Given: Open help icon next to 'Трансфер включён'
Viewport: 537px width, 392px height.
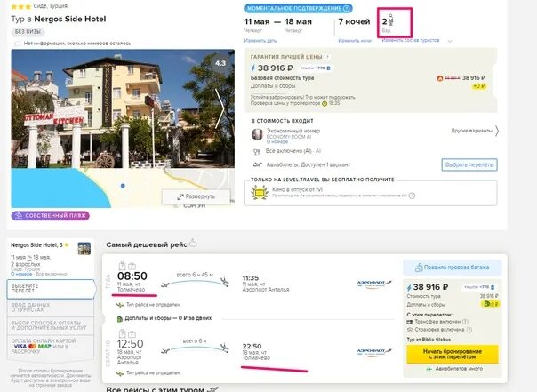Looking at the screenshot, I should point(465,322).
